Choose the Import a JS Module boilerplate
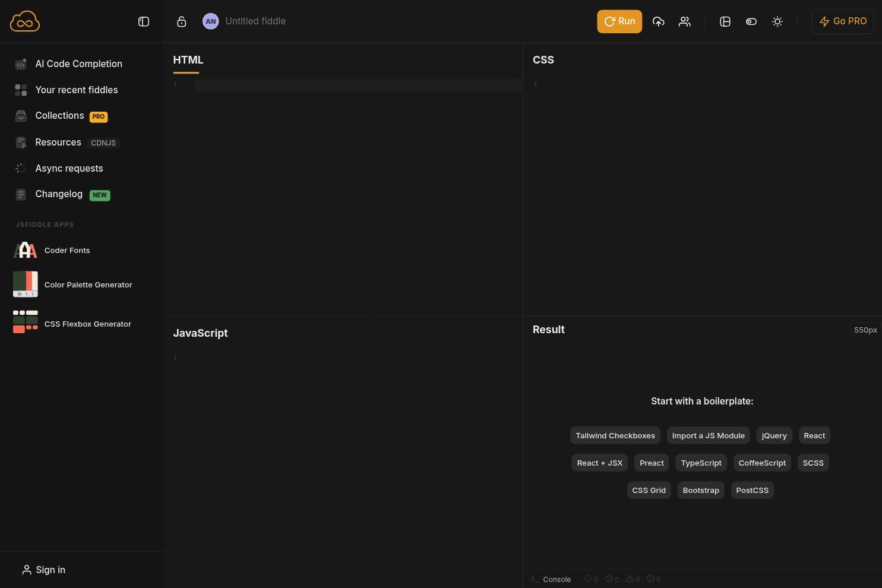Screen dimensions: 882x588 click(709, 435)
